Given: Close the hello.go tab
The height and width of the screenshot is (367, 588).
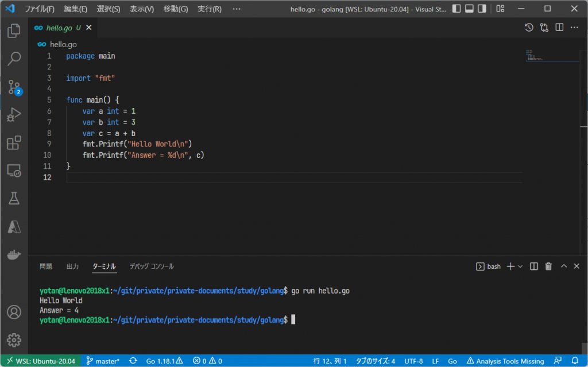Looking at the screenshot, I should [89, 28].
